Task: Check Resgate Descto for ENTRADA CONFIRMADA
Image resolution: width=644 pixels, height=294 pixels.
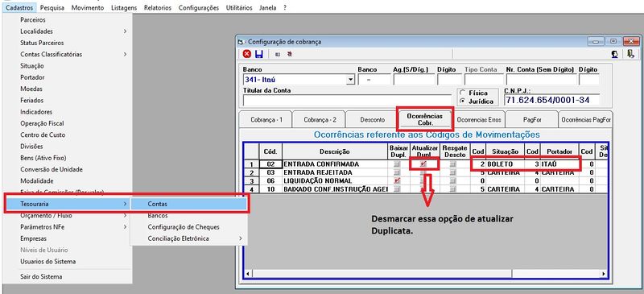Action: click(452, 164)
